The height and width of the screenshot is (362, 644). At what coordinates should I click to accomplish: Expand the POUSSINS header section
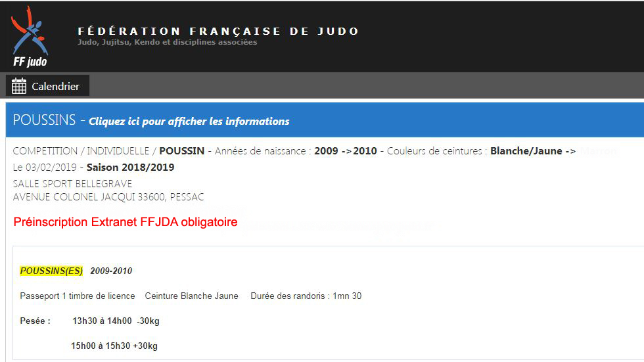point(45,121)
